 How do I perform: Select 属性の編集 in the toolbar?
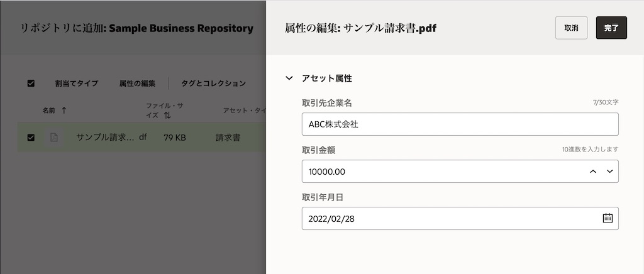tap(137, 83)
